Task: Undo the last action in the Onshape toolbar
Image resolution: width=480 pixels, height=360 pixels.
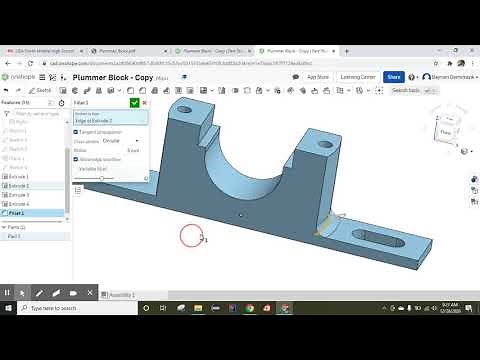Action: [x=6, y=90]
